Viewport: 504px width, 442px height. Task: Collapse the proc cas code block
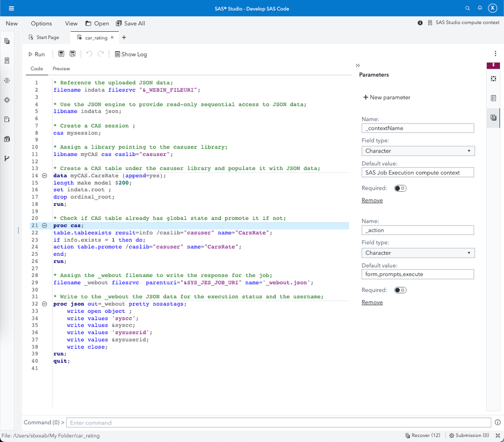pos(44,226)
